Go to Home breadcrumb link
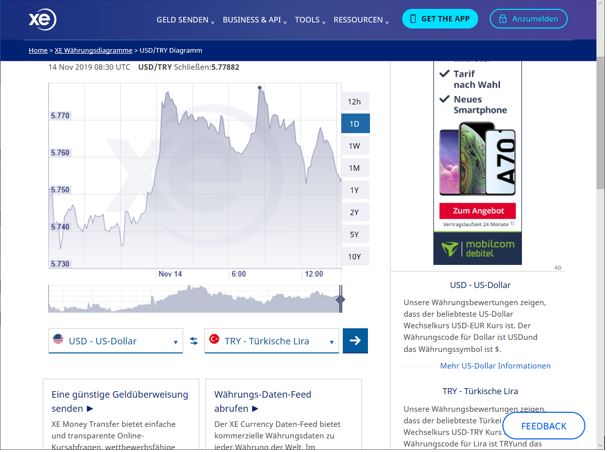This screenshot has width=607, height=452. [38, 50]
